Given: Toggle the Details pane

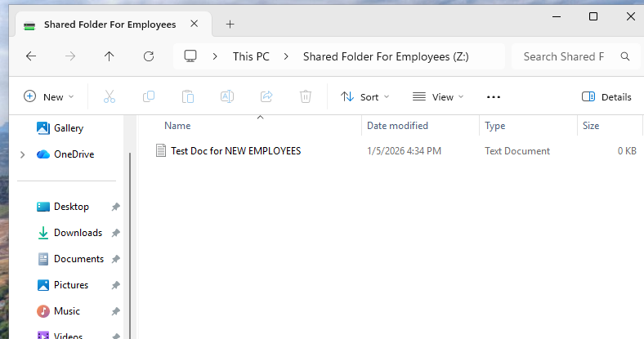Looking at the screenshot, I should coord(606,96).
